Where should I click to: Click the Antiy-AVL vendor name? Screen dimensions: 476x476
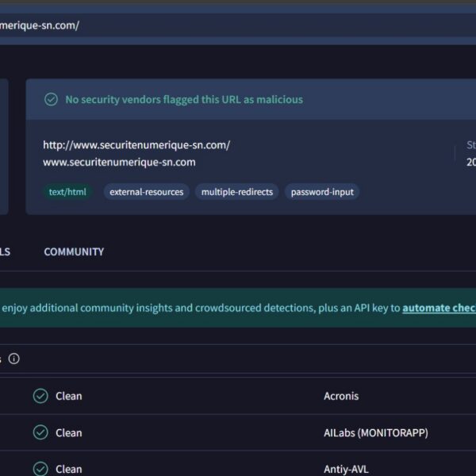point(347,468)
